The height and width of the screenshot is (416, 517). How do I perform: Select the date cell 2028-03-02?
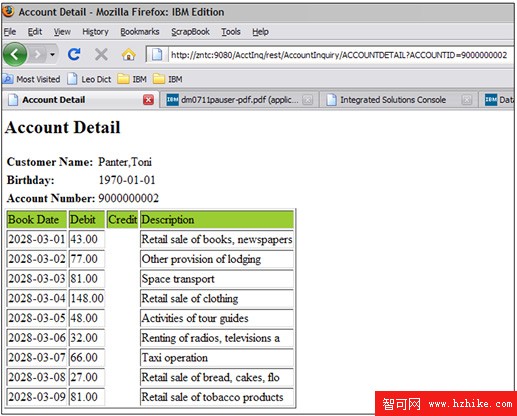[x=37, y=259]
